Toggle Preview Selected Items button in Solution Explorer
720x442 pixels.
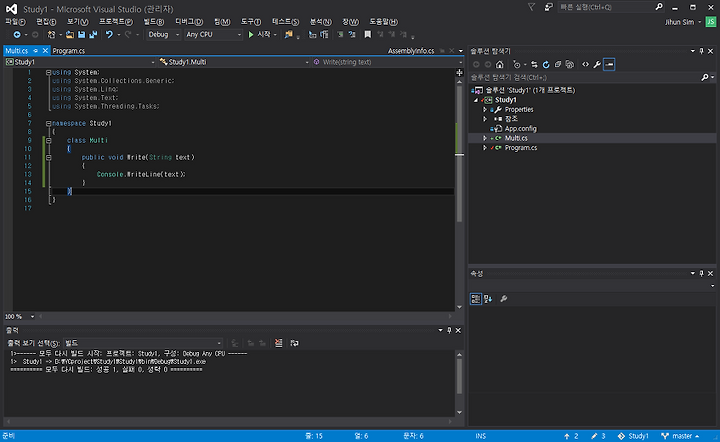[609, 65]
